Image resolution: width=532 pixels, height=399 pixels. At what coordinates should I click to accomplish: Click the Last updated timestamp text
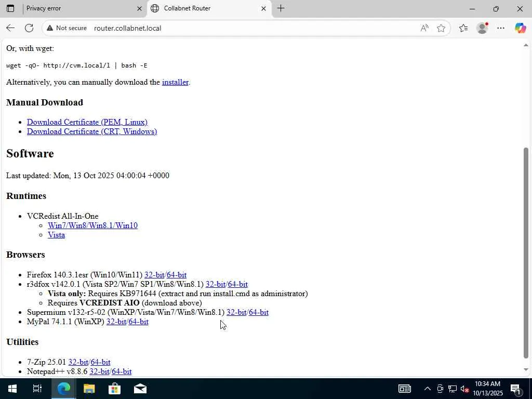click(87, 176)
